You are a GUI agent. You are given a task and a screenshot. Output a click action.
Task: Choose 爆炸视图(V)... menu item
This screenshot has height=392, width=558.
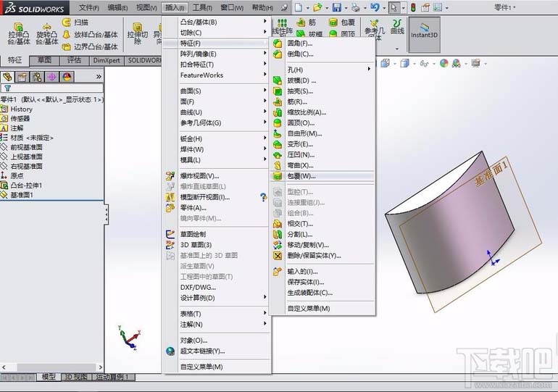pos(217,176)
